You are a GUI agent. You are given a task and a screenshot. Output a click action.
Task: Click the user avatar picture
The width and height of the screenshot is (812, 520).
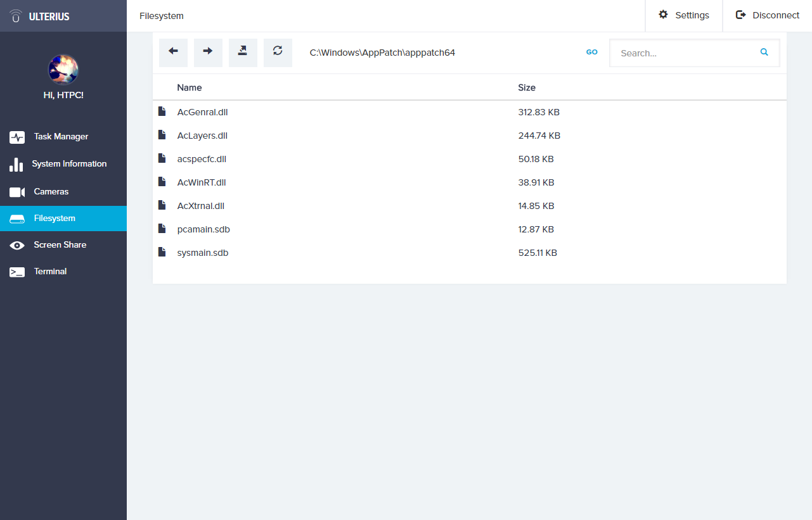[x=63, y=70]
